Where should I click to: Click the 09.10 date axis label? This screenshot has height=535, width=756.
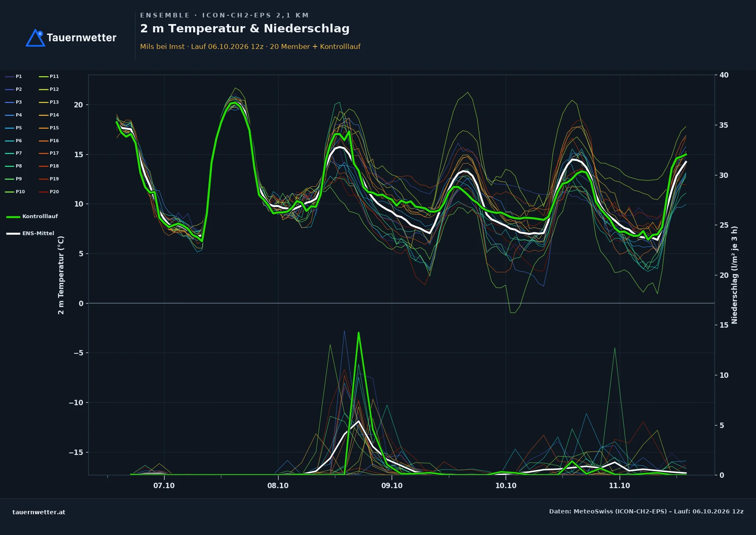[392, 486]
